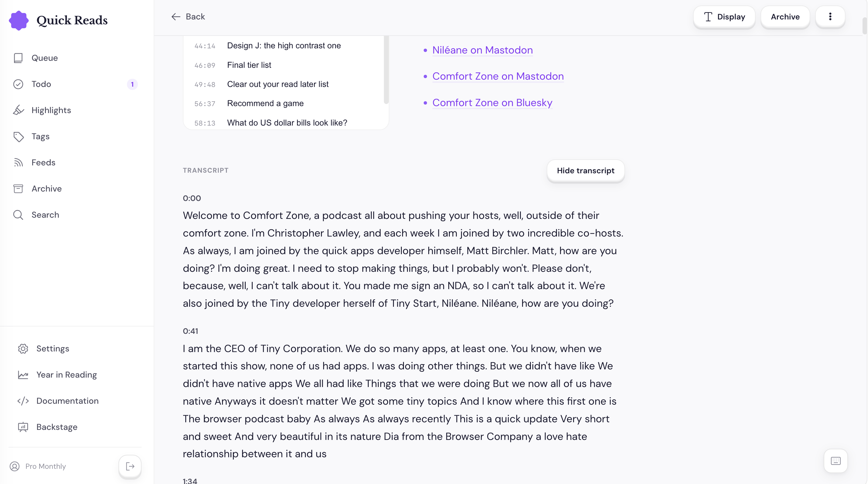
Task: Click the Quick Reads logo
Action: pos(19,20)
